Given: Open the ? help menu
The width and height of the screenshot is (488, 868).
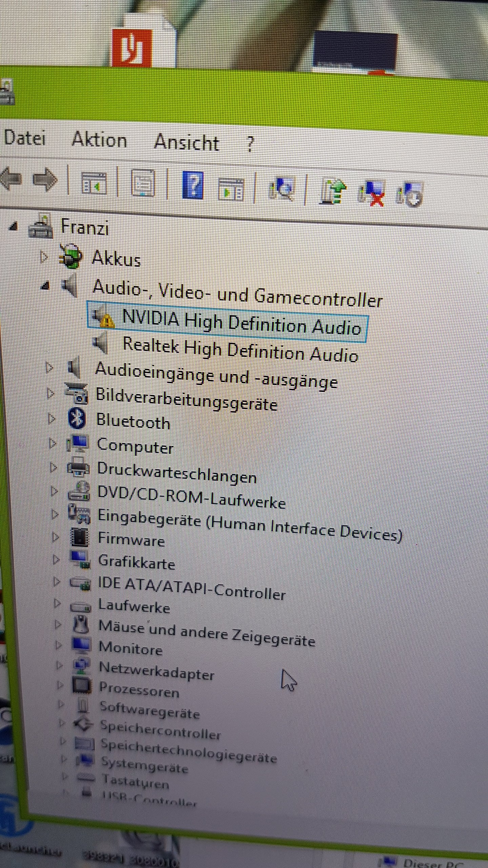Looking at the screenshot, I should click(x=250, y=144).
